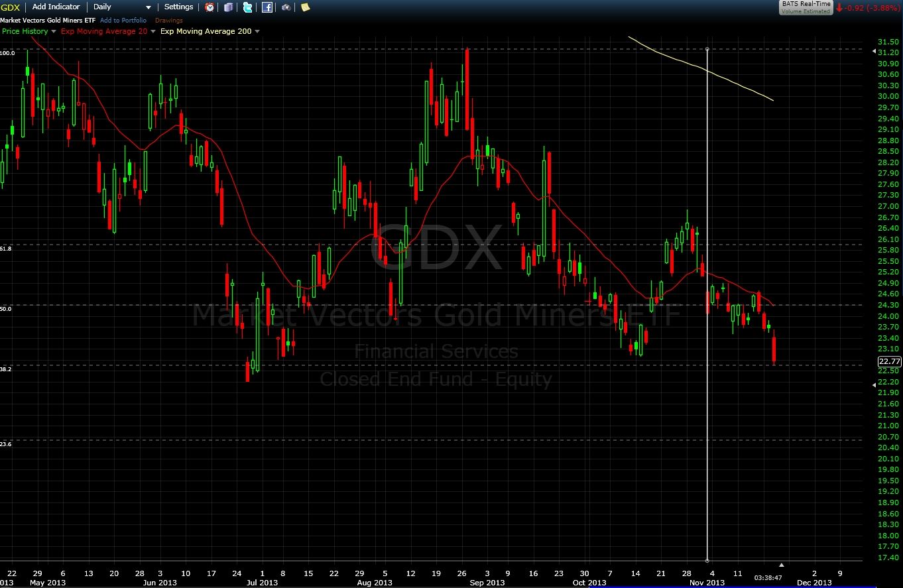Open the Add Indicator menu
903x588 pixels.
click(56, 7)
